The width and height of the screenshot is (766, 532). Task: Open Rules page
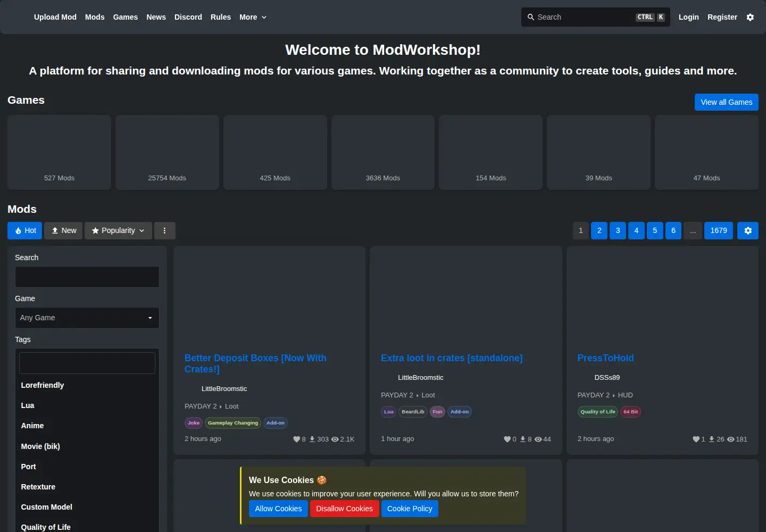coord(221,17)
